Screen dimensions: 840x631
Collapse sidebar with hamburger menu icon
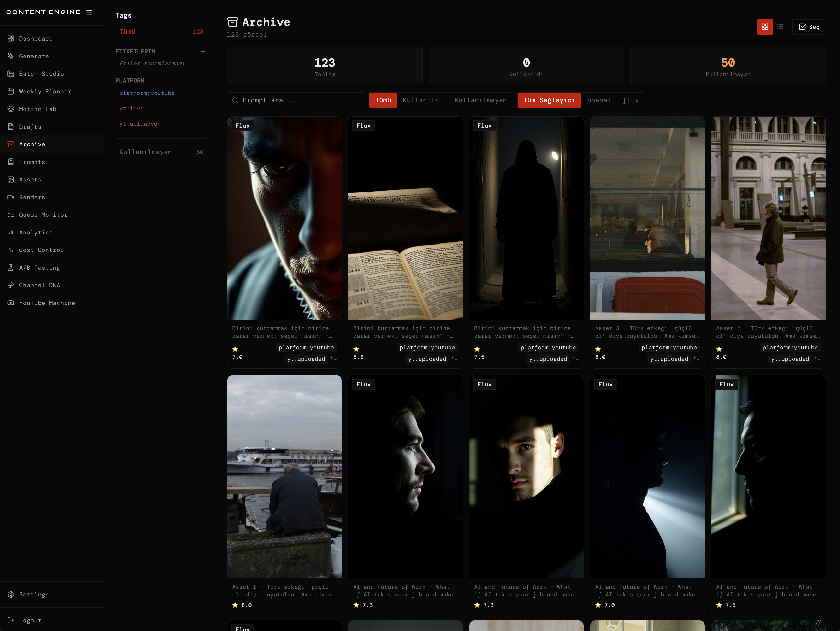coord(89,12)
